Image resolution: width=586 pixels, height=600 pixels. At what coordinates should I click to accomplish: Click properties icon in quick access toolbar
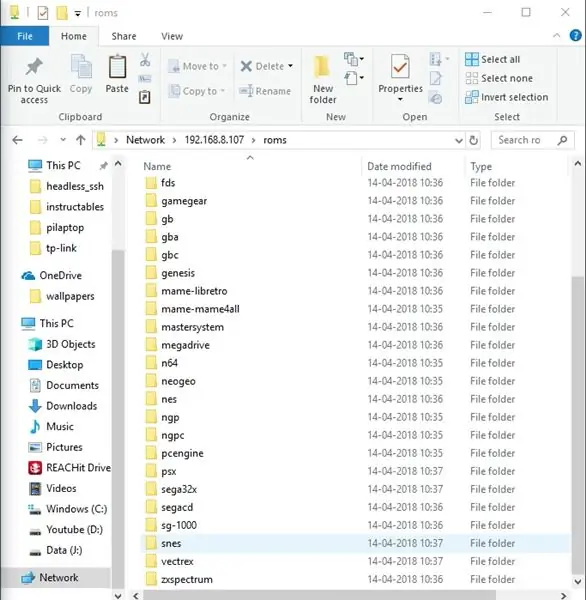coord(43,13)
